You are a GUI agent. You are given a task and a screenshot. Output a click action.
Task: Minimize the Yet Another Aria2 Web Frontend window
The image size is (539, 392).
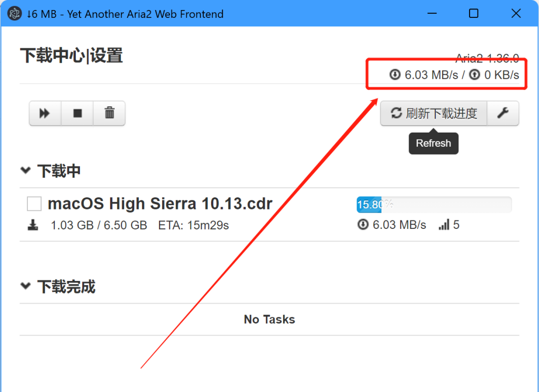point(432,14)
